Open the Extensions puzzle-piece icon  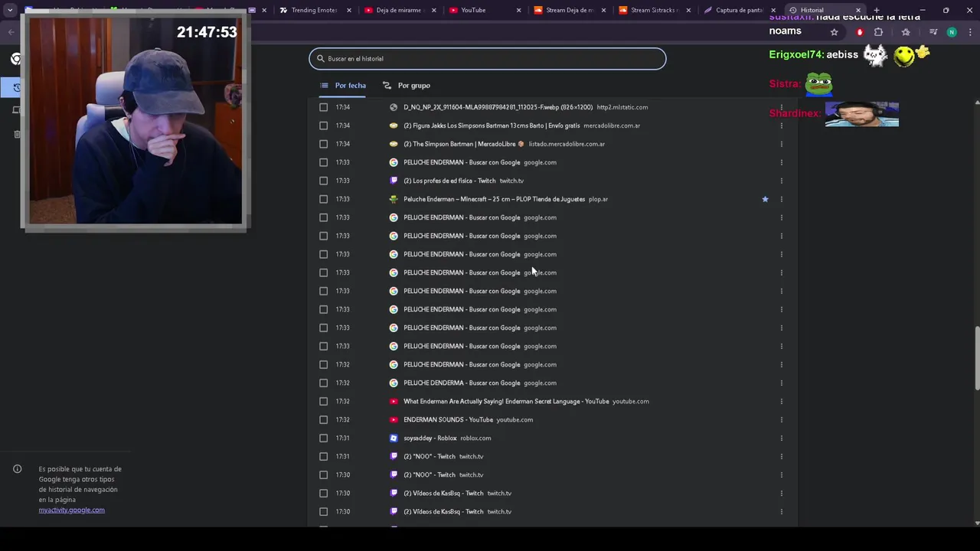878,32
